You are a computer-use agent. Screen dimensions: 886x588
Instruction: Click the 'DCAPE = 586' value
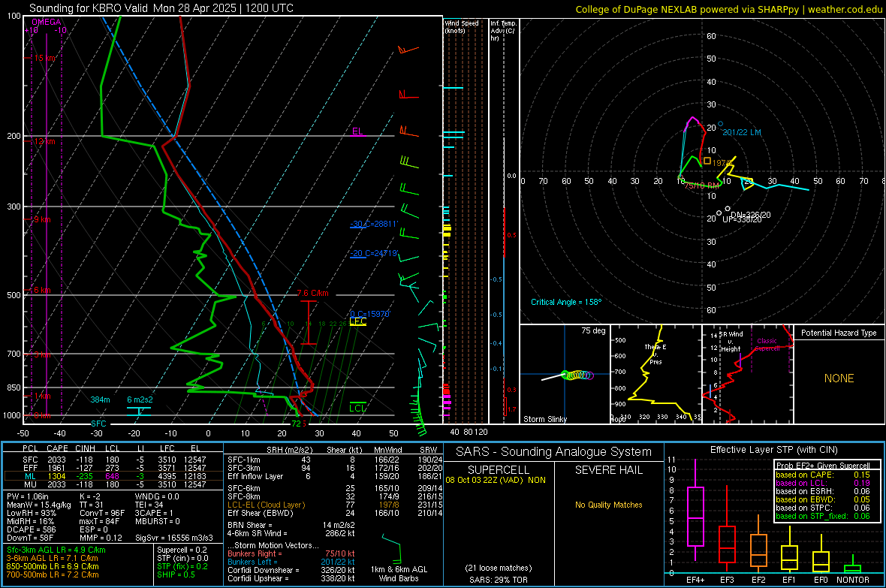tap(31, 529)
